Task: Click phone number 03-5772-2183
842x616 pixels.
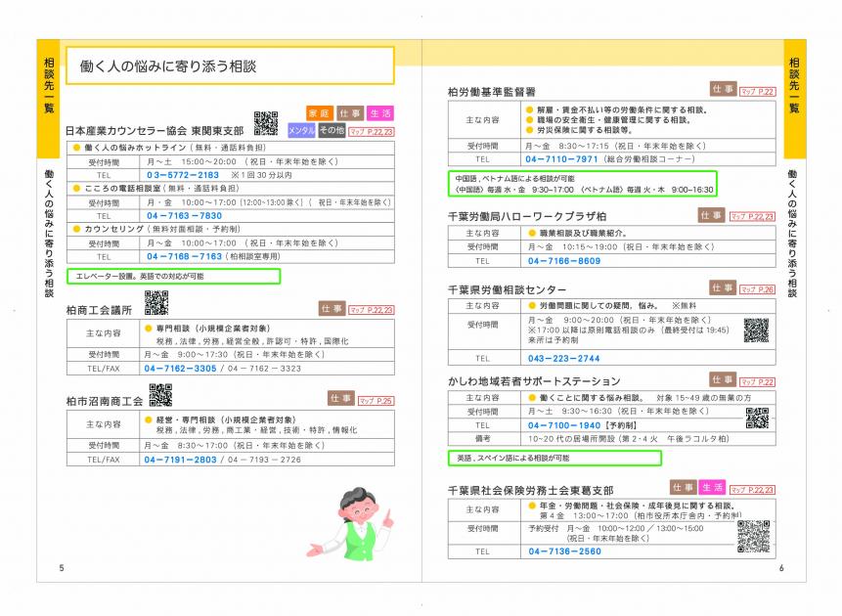Action: (183, 175)
